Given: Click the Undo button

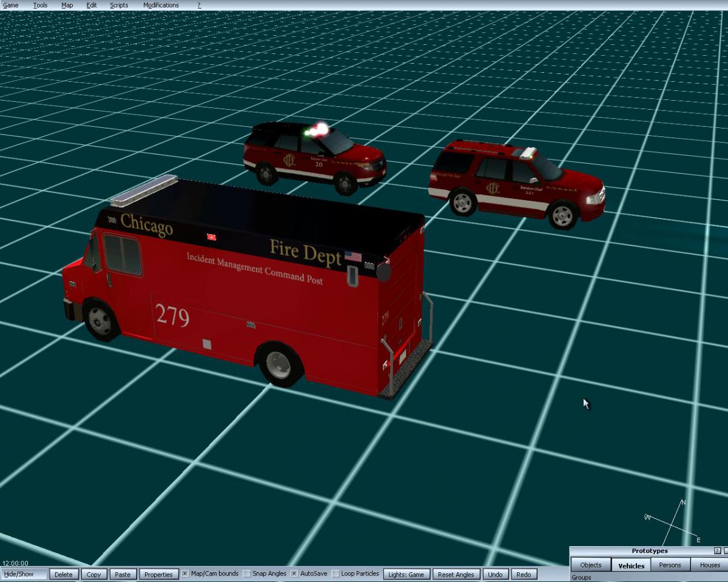Looking at the screenshot, I should coord(495,574).
